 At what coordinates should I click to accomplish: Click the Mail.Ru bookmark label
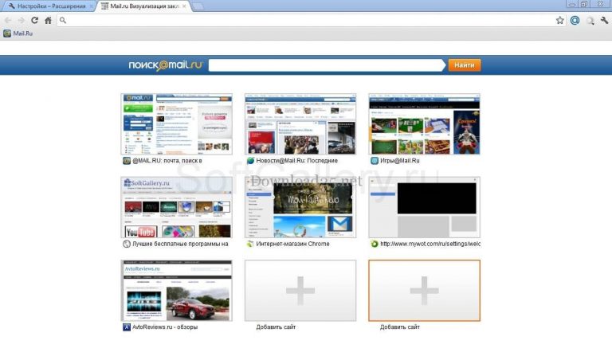(22, 33)
